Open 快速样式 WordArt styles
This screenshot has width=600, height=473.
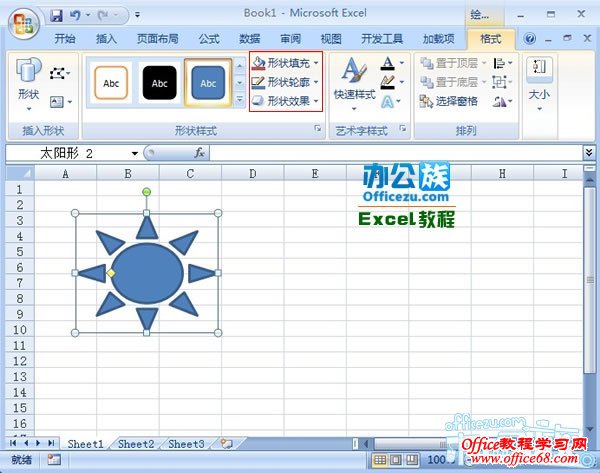[354, 84]
